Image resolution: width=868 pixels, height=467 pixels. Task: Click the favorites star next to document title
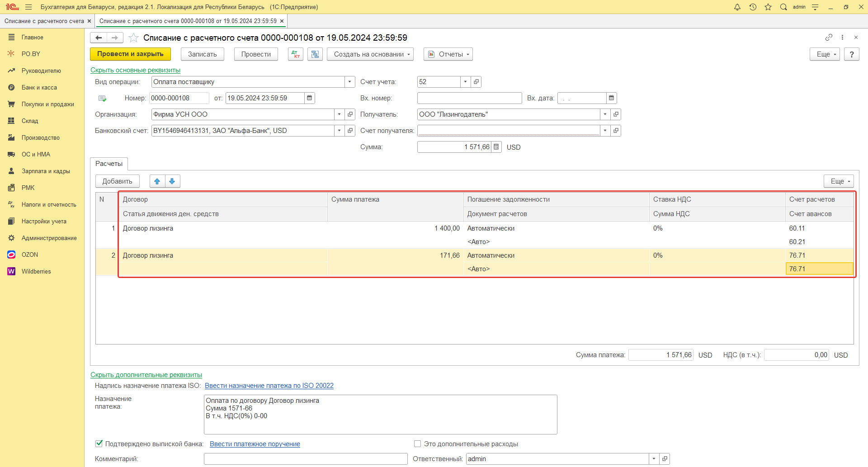click(x=133, y=38)
